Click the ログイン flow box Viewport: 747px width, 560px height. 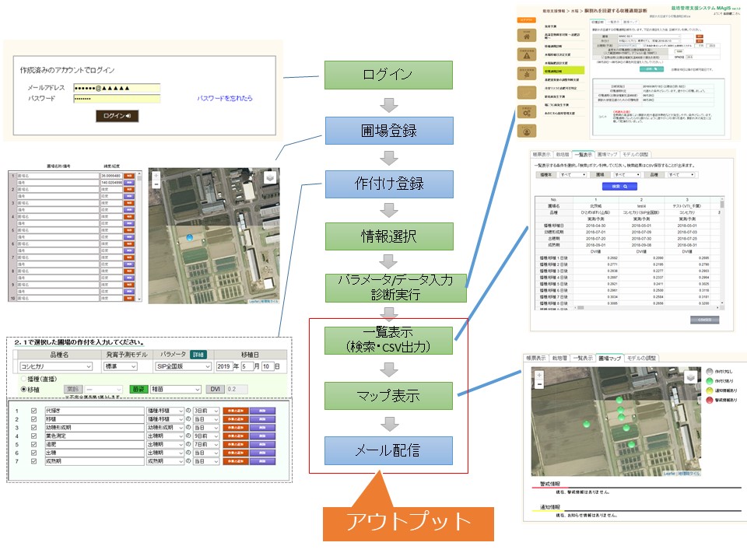point(388,75)
